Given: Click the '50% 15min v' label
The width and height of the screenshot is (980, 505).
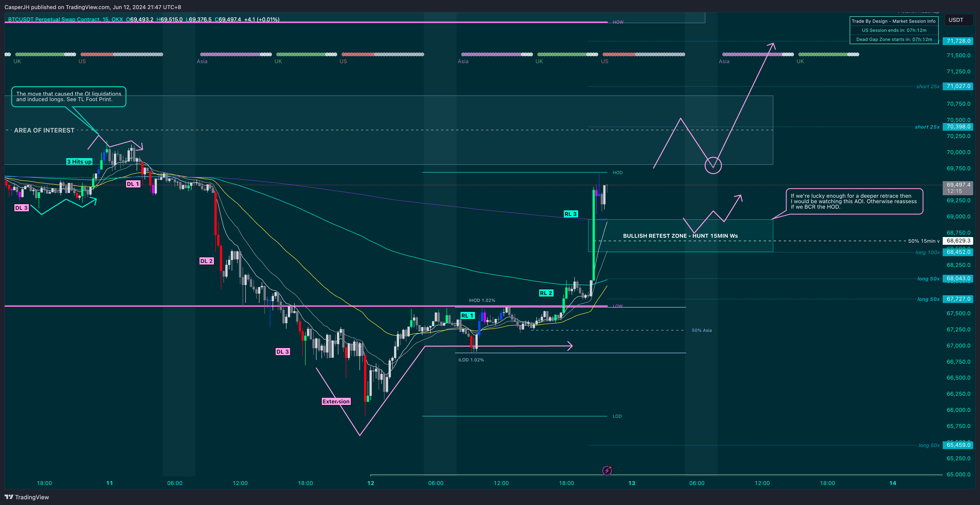Looking at the screenshot, I should click(x=924, y=241).
